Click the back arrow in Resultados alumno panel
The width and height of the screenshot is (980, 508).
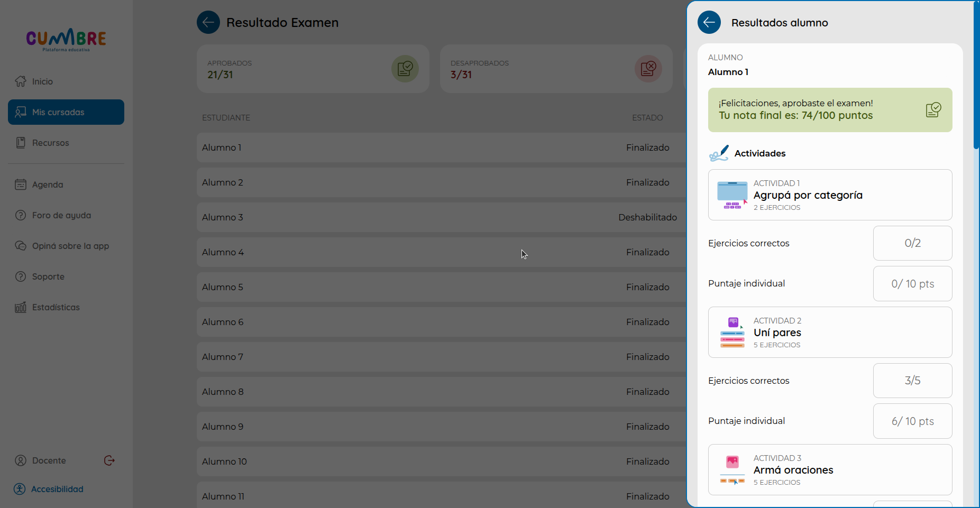coord(709,22)
